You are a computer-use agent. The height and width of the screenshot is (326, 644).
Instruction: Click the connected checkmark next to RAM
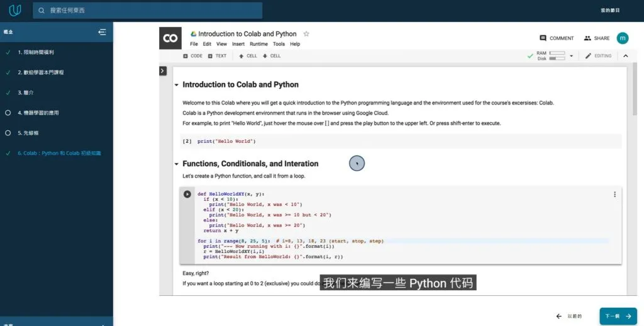[x=530, y=56]
